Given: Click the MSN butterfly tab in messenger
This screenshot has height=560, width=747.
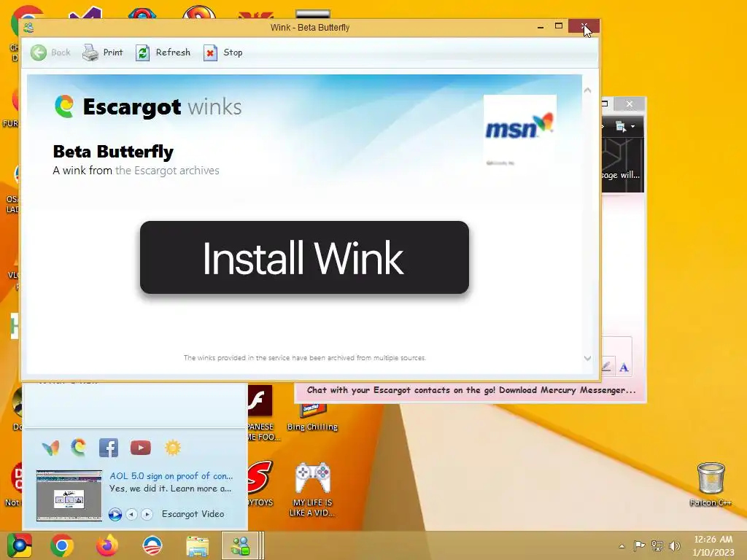Looking at the screenshot, I should 51,448.
